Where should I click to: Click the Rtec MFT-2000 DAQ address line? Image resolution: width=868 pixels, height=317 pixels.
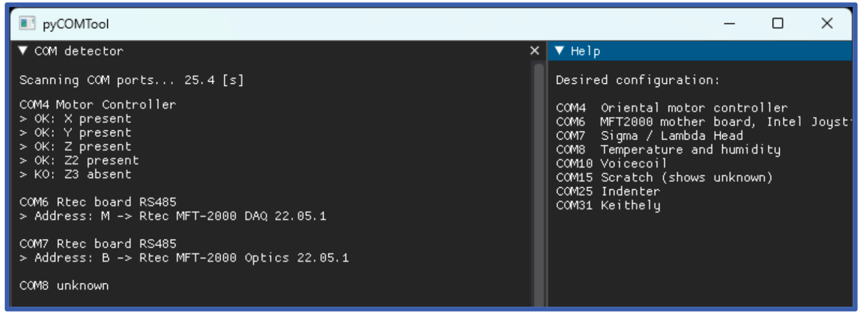[173, 216]
